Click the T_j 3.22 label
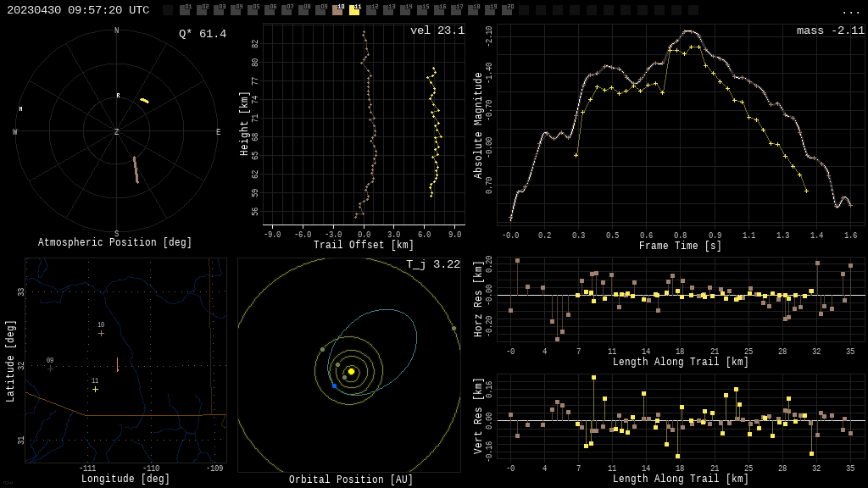The image size is (868, 488). click(x=432, y=265)
